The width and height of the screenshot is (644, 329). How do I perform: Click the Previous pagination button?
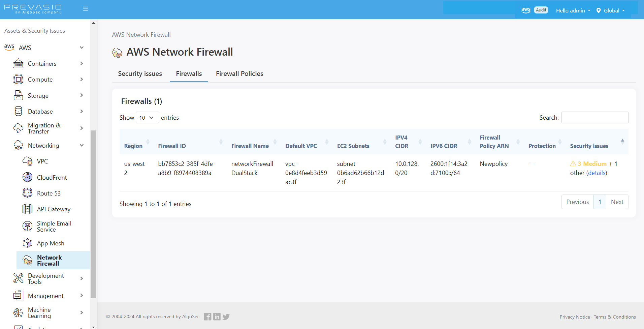pyautogui.click(x=577, y=202)
